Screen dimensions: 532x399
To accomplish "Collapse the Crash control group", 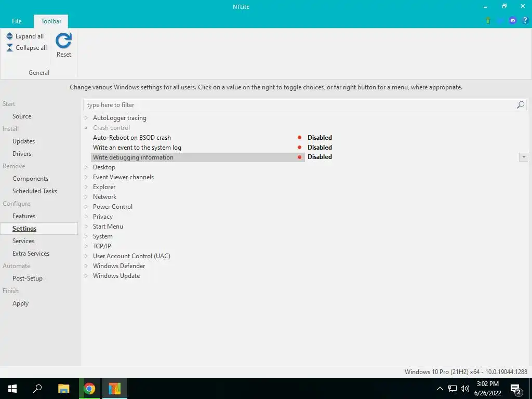I will tap(86, 128).
